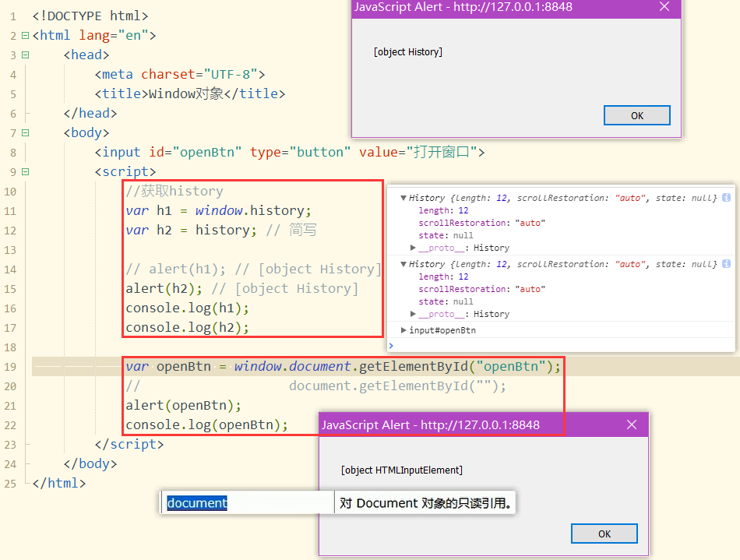Click line number 19 in the gutter

[x=10, y=367]
